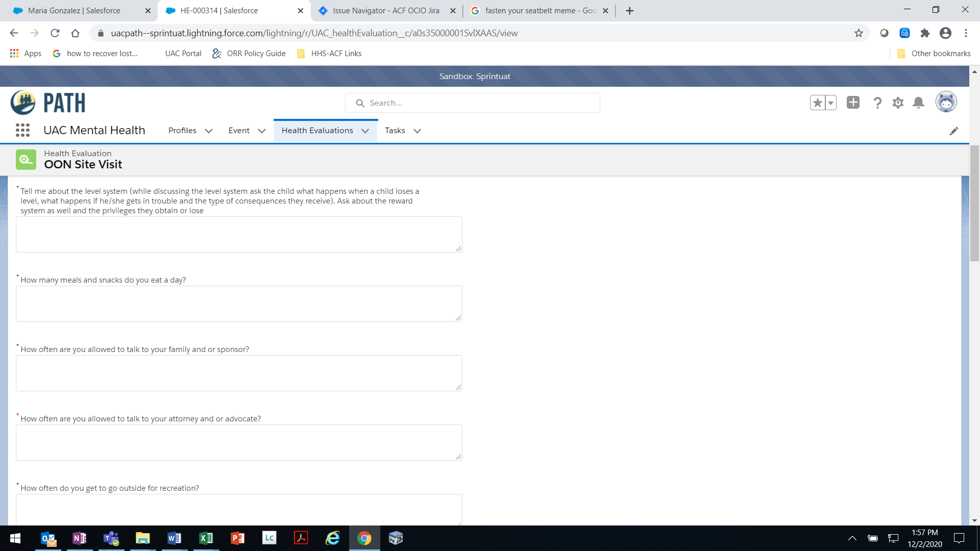Click the Help question mark icon
Viewport: 980px width, 551px height.
[877, 103]
